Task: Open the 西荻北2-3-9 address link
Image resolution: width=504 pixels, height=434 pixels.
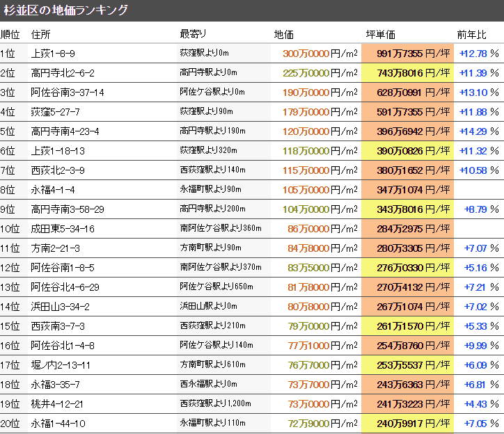Action: tap(58, 170)
